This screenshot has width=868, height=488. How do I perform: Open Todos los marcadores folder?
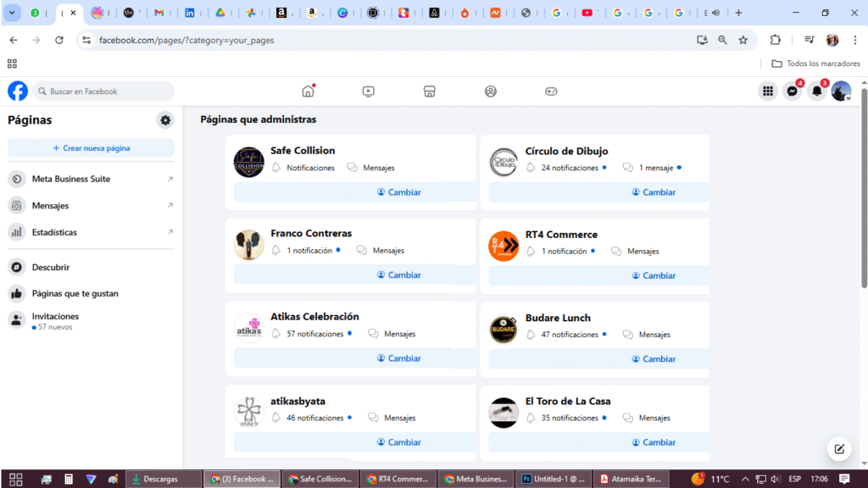[816, 64]
